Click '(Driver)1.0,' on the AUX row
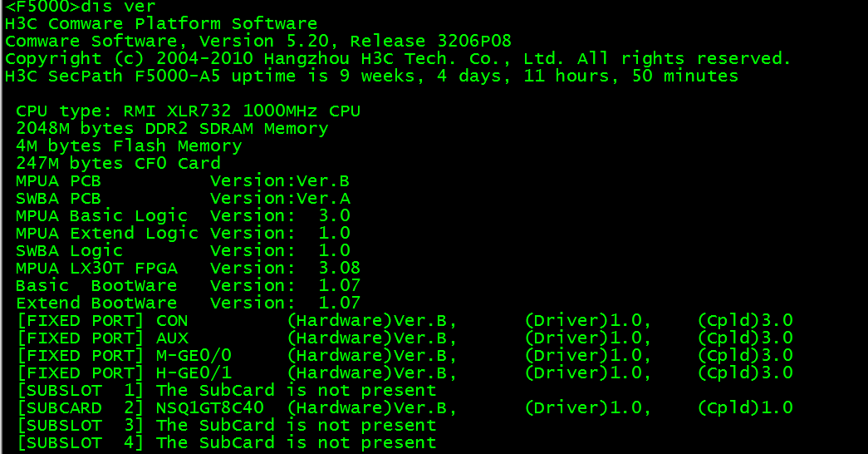This screenshot has width=868, height=454. (x=588, y=338)
